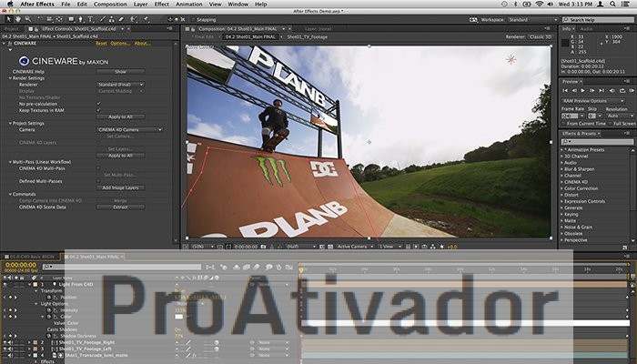The height and width of the screenshot is (364, 637).
Task: Open the Camera dropdown in Project Settings
Action: point(130,129)
